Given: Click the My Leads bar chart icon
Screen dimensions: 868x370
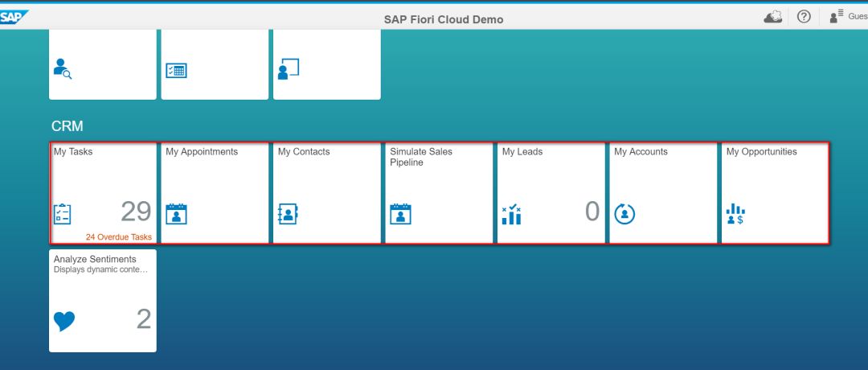Looking at the screenshot, I should [x=511, y=214].
